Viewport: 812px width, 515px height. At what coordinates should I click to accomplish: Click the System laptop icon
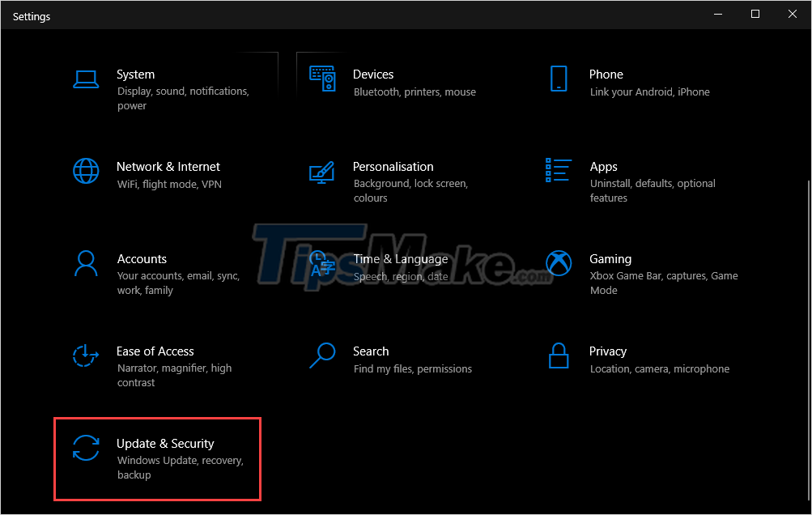pos(86,79)
